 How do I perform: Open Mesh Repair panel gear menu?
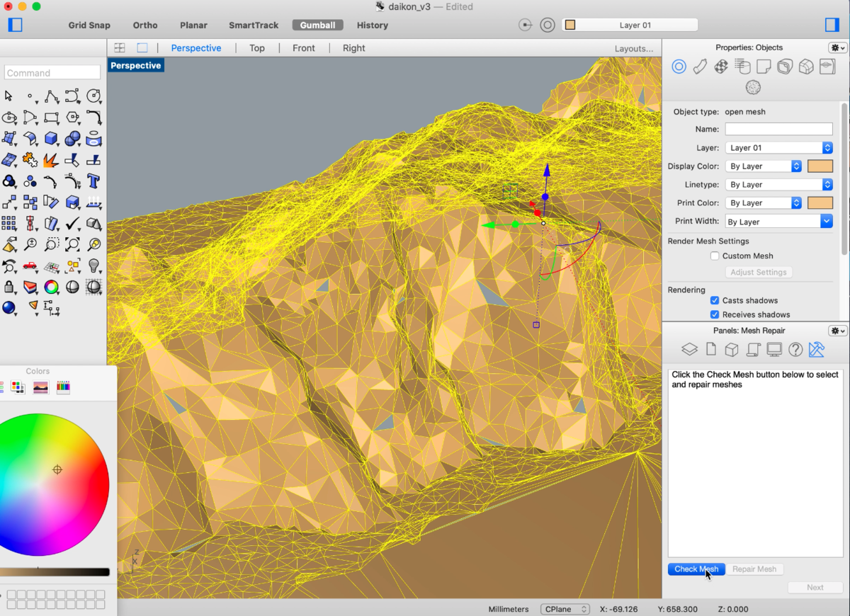coord(838,331)
